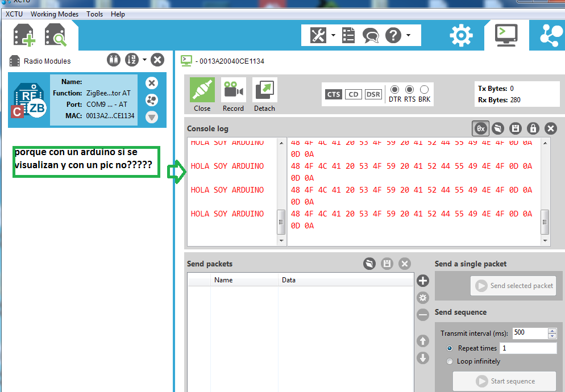Switch to Configuration mode gear icon
Viewport: 565px width, 392px height.
point(461,35)
